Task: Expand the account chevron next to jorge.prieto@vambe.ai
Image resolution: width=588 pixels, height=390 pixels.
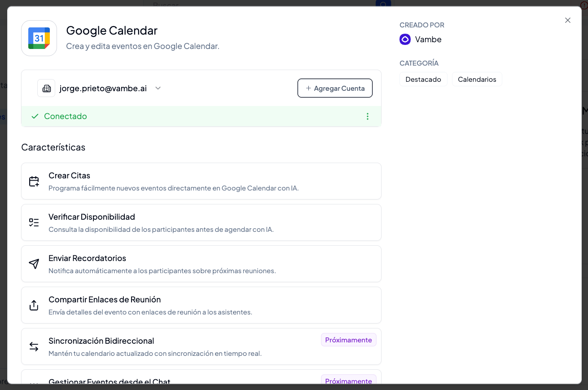Action: coord(158,89)
